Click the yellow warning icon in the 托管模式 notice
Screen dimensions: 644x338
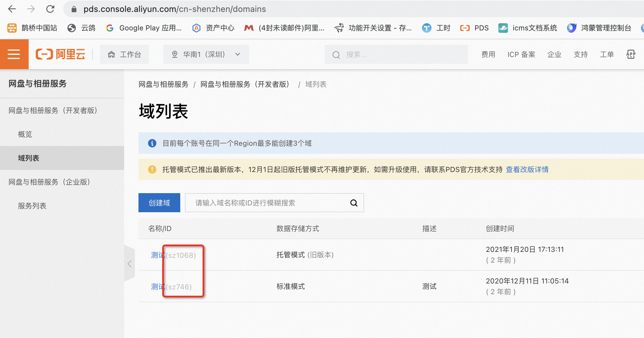coord(152,169)
